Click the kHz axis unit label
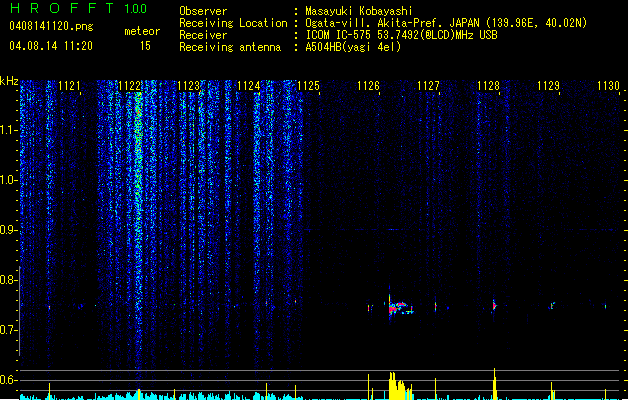 (9, 81)
